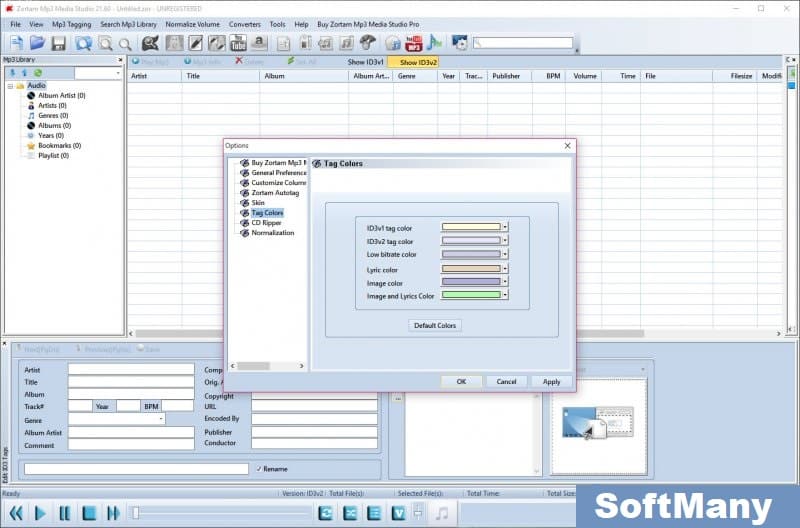Click the player playlist icon

pyautogui.click(x=374, y=513)
